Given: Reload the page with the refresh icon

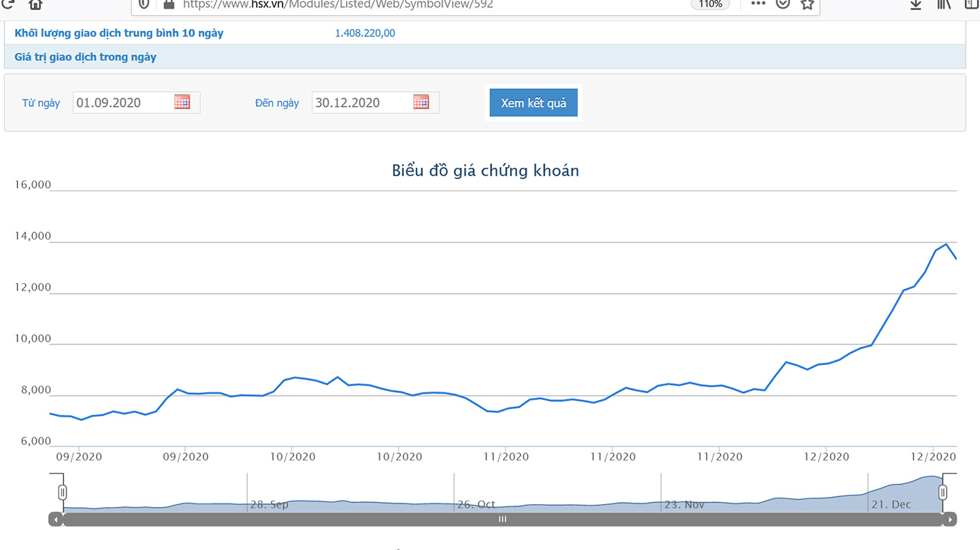Looking at the screenshot, I should 9,4.
